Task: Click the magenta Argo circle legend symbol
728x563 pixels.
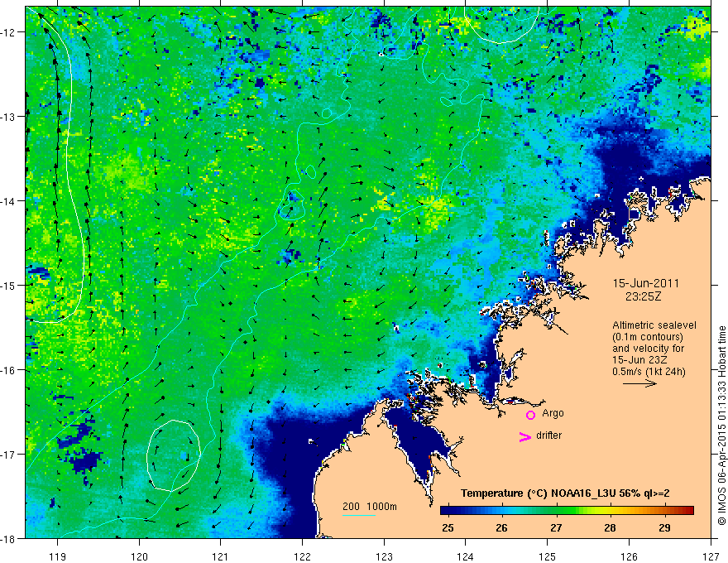Action: coord(530,415)
